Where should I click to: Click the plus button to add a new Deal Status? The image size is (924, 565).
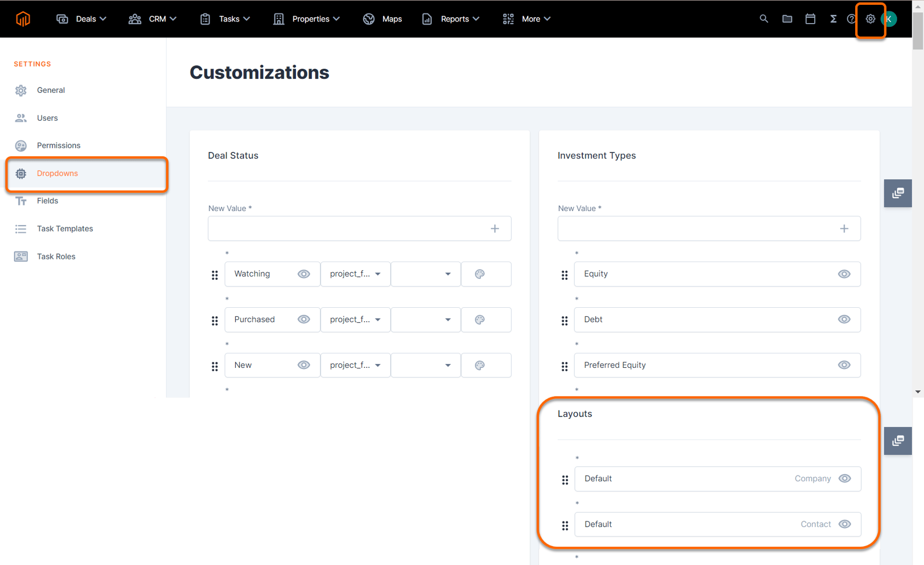point(494,228)
